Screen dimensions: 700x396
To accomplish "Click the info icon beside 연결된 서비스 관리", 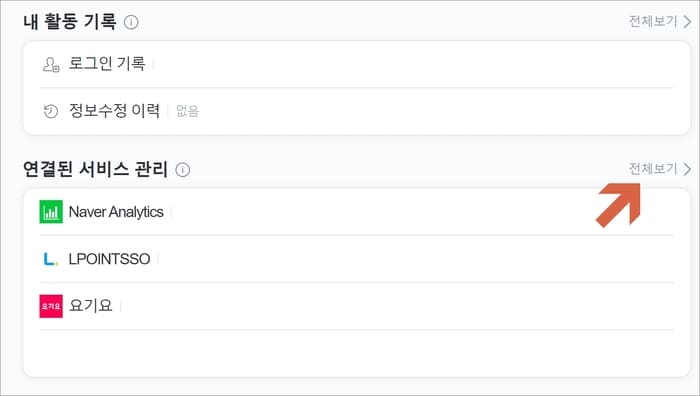I will [183, 170].
